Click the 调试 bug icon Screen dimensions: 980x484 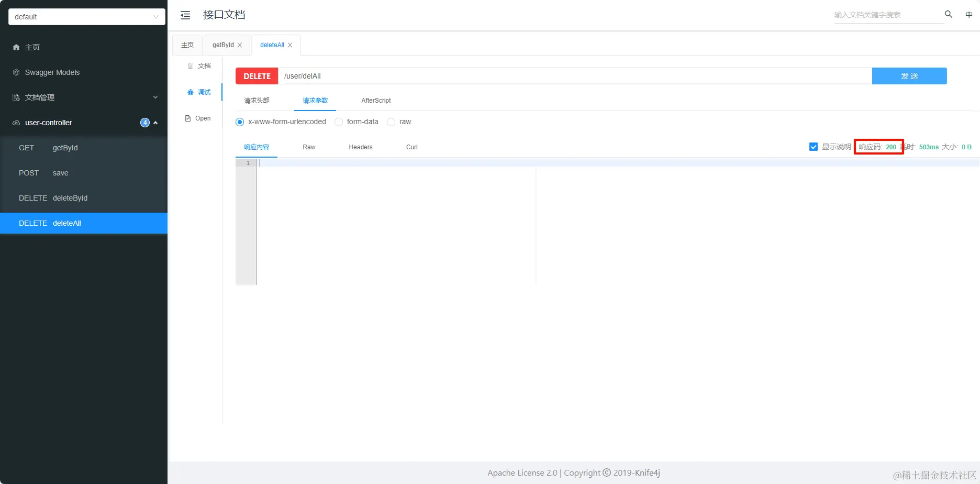(191, 92)
